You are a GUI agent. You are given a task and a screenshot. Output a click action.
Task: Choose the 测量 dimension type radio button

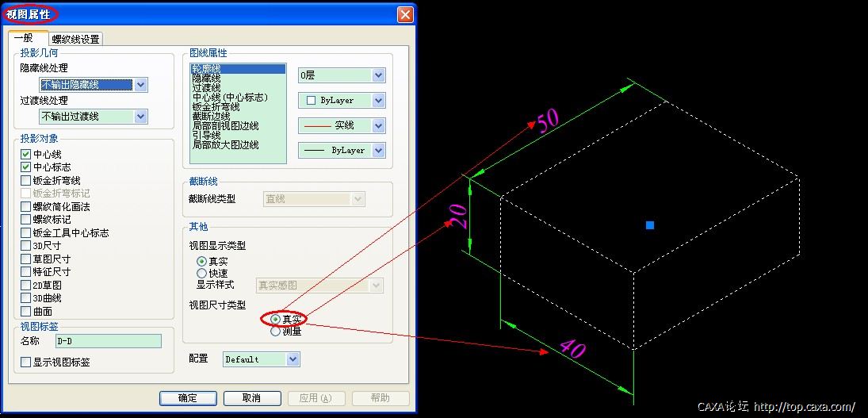coord(275,332)
